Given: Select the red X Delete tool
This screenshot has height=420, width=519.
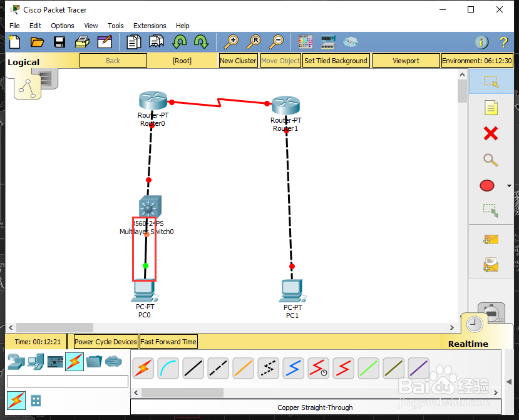Looking at the screenshot, I should [x=491, y=134].
